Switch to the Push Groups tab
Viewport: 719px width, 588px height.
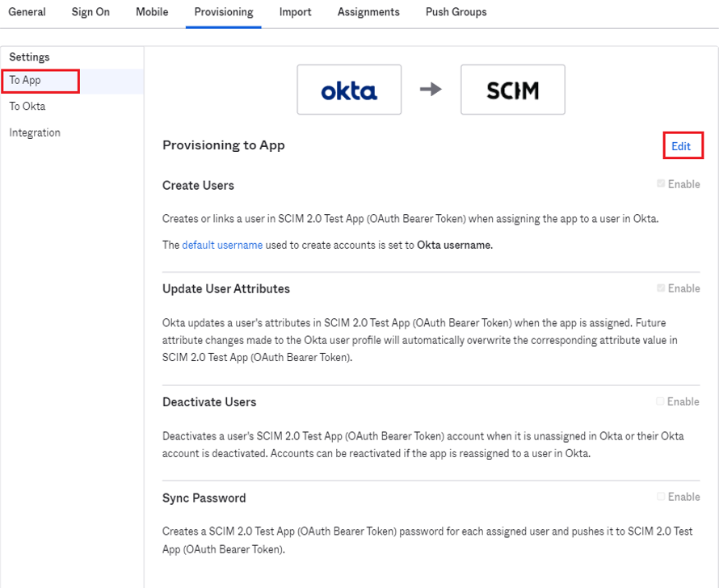(x=456, y=12)
